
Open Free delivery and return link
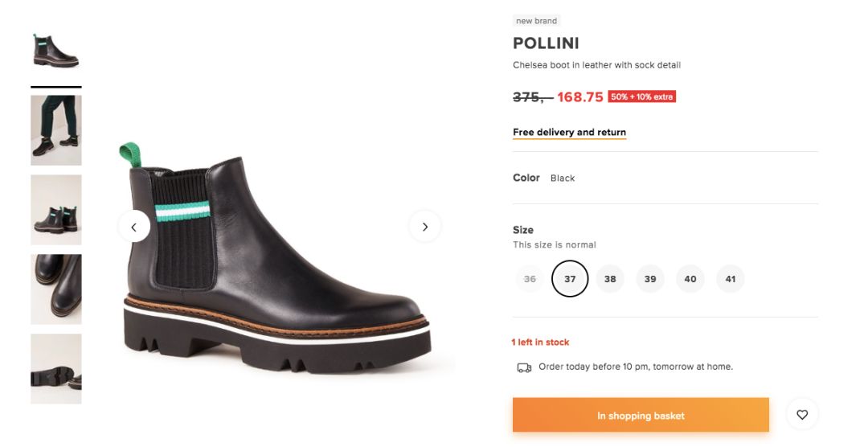click(569, 133)
